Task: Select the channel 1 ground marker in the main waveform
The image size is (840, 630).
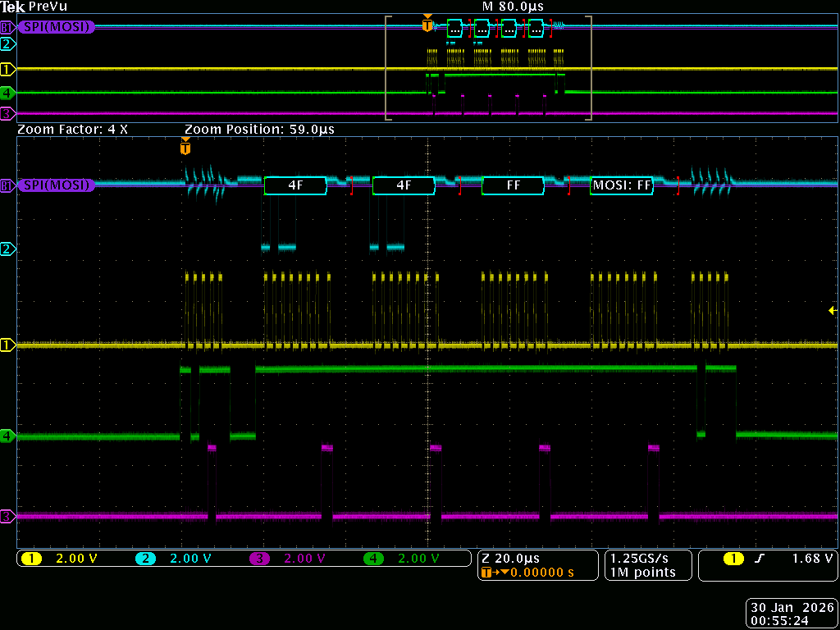Action: [8, 345]
